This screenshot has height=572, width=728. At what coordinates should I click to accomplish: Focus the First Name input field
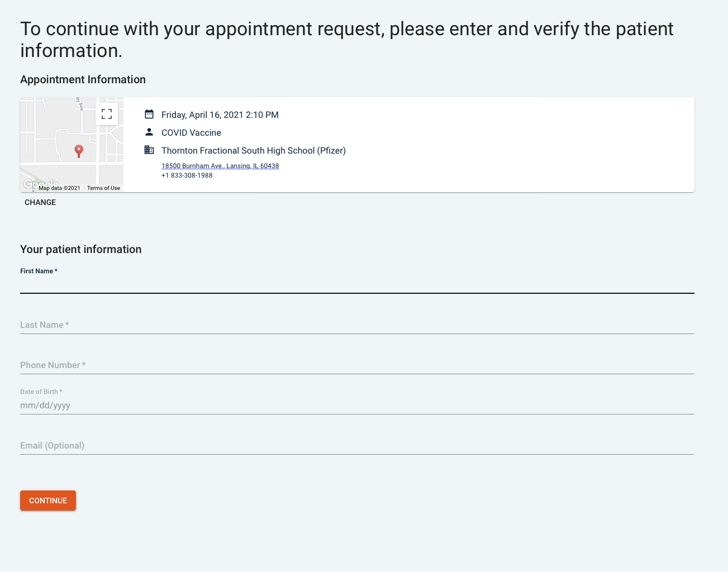tap(357, 284)
